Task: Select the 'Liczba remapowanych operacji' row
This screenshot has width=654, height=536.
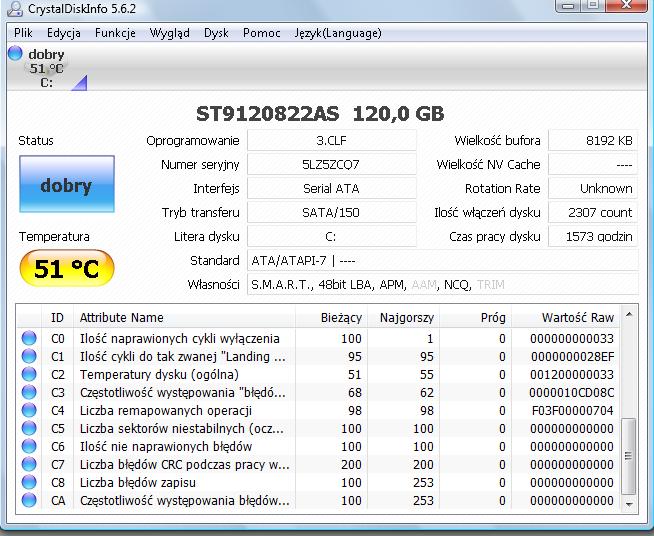Action: click(x=318, y=410)
